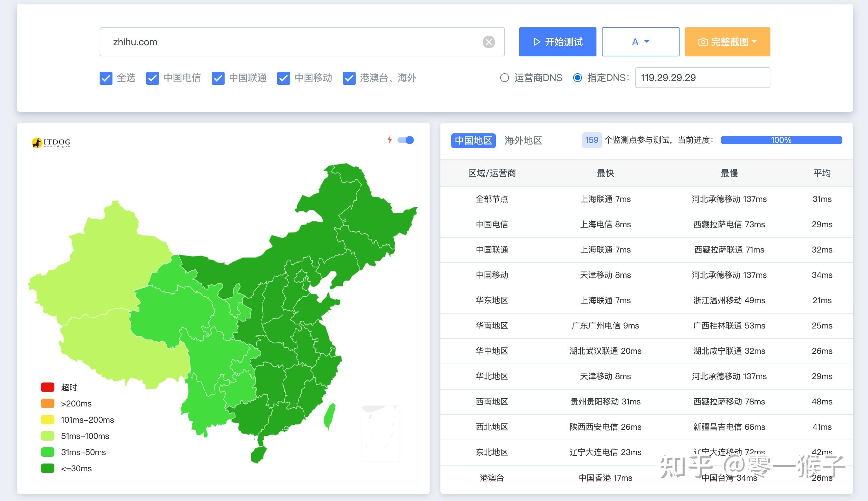Viewport: 868px width, 501px height.
Task: Click the red 超时 legend swatch
Action: point(47,387)
